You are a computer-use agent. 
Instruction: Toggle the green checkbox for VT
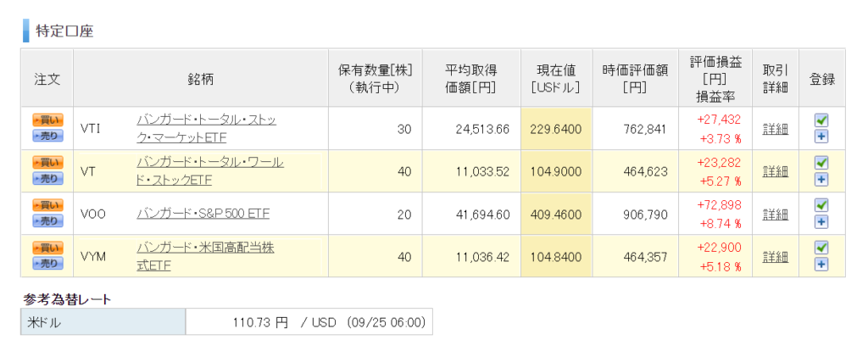[822, 162]
